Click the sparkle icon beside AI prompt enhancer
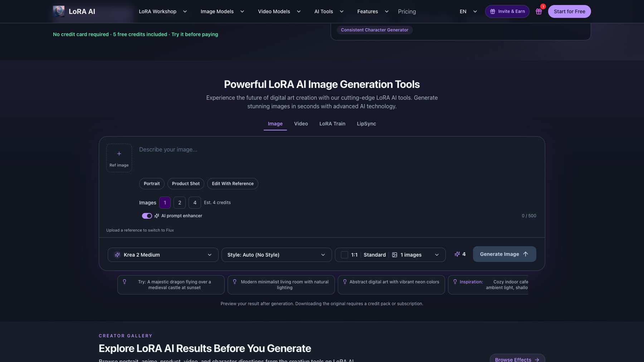 157,216
